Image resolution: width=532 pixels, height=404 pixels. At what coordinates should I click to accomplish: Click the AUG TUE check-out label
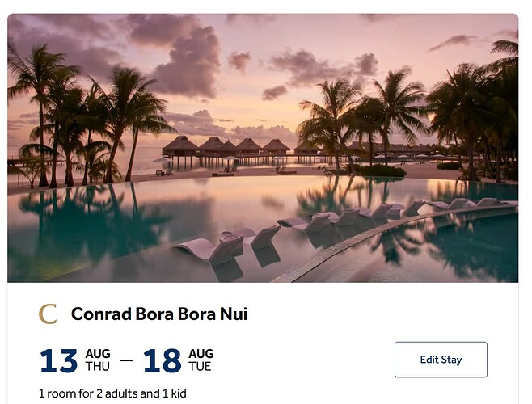coord(201,360)
